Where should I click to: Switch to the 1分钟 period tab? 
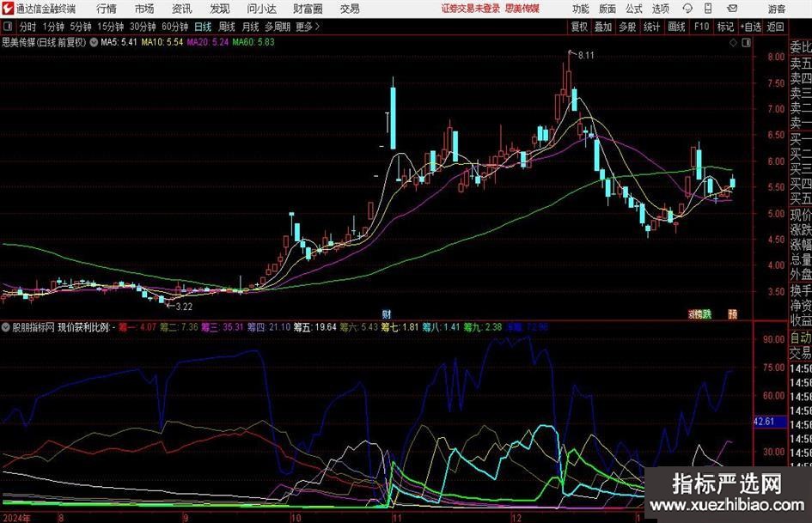pyautogui.click(x=53, y=27)
